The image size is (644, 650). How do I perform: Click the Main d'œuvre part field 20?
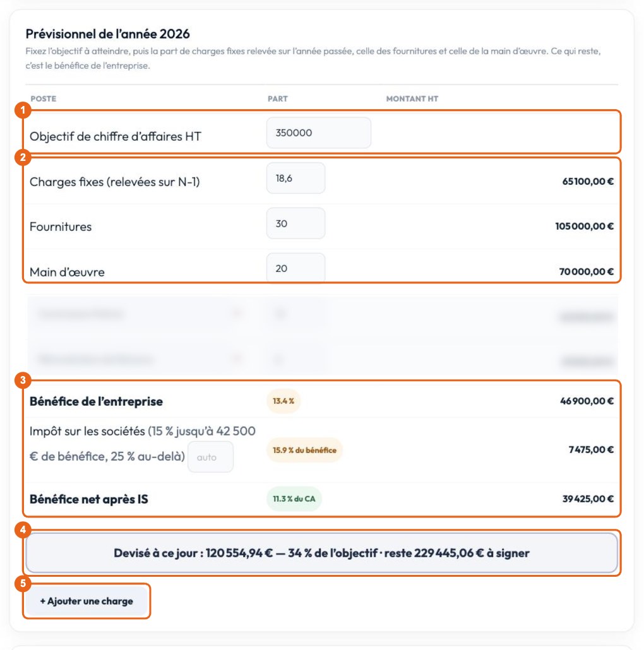[295, 268]
